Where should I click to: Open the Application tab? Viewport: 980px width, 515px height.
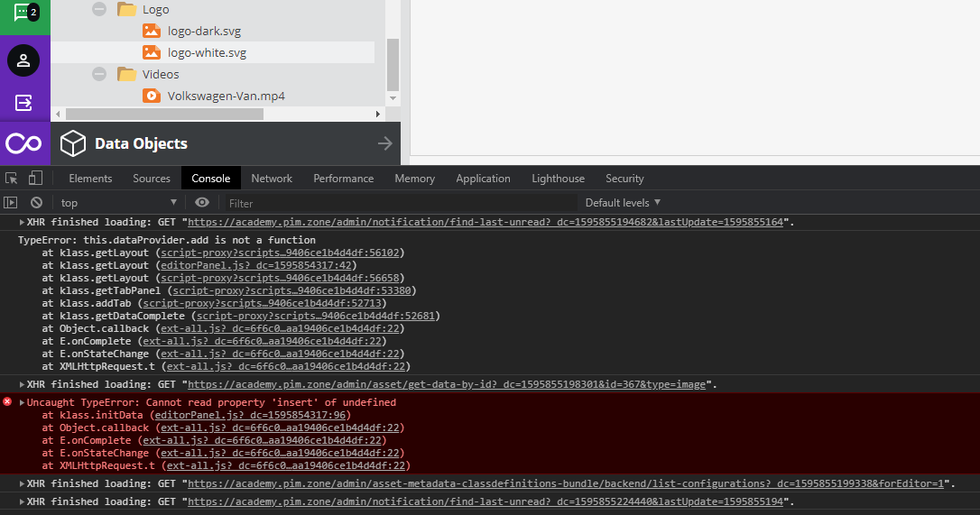click(483, 178)
